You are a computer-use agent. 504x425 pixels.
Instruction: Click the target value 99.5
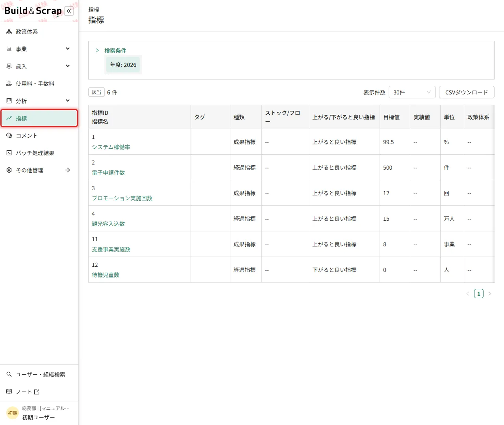389,142
